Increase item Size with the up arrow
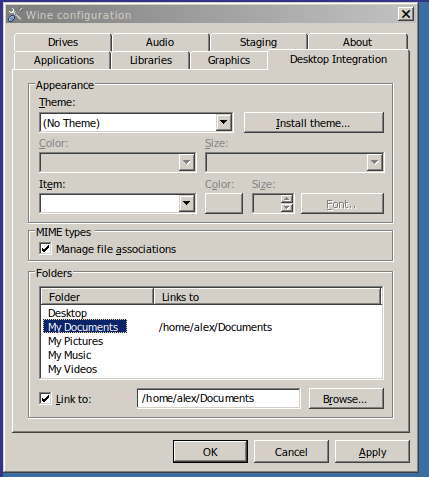The width and height of the screenshot is (429, 477). 287,199
